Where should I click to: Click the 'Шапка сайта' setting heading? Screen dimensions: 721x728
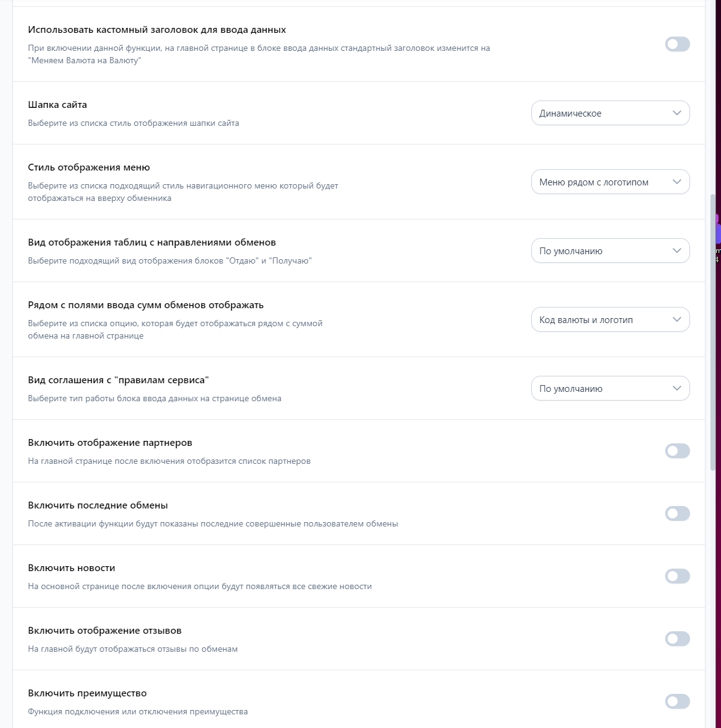tap(58, 105)
